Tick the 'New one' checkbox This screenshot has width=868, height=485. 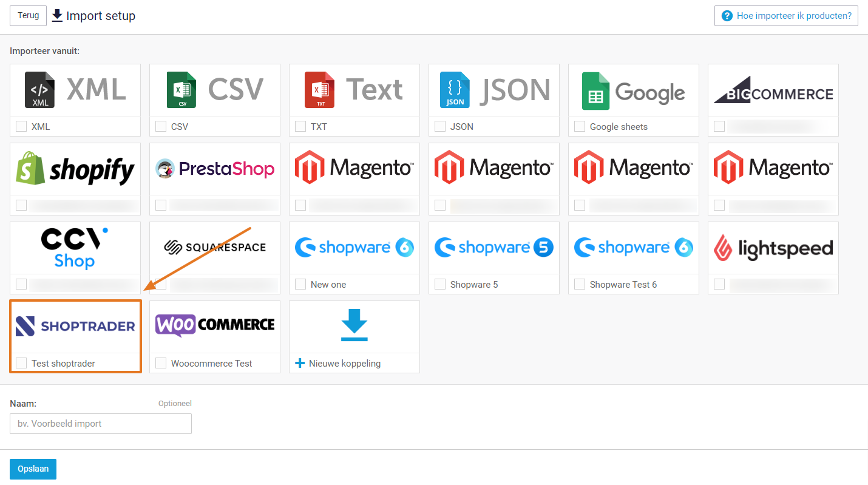coord(300,284)
